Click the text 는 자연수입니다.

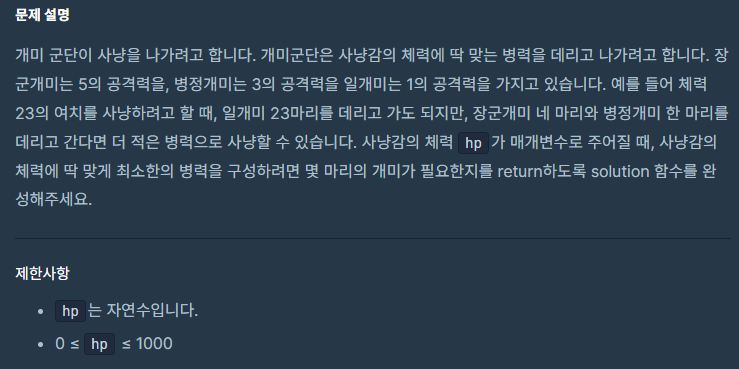[143, 312]
